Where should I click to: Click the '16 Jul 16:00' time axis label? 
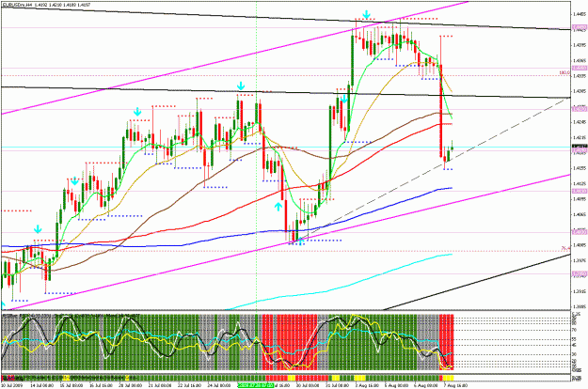(102, 385)
